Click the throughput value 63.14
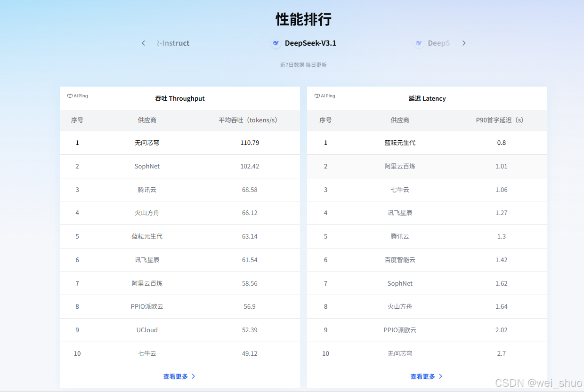This screenshot has width=584, height=392. [x=250, y=236]
